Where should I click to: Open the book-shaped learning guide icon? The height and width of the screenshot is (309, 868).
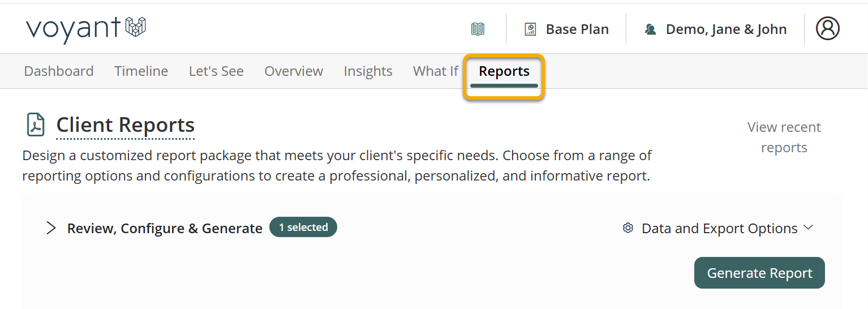(x=478, y=29)
